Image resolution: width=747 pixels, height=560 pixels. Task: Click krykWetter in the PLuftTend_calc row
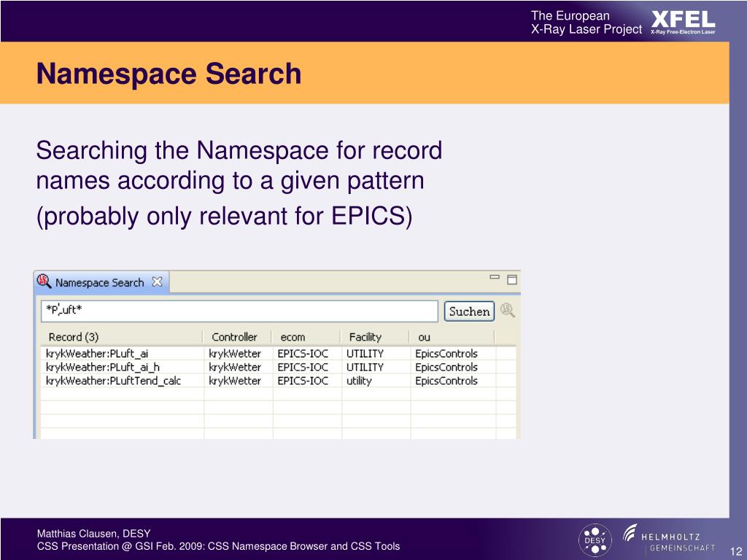coord(235,381)
